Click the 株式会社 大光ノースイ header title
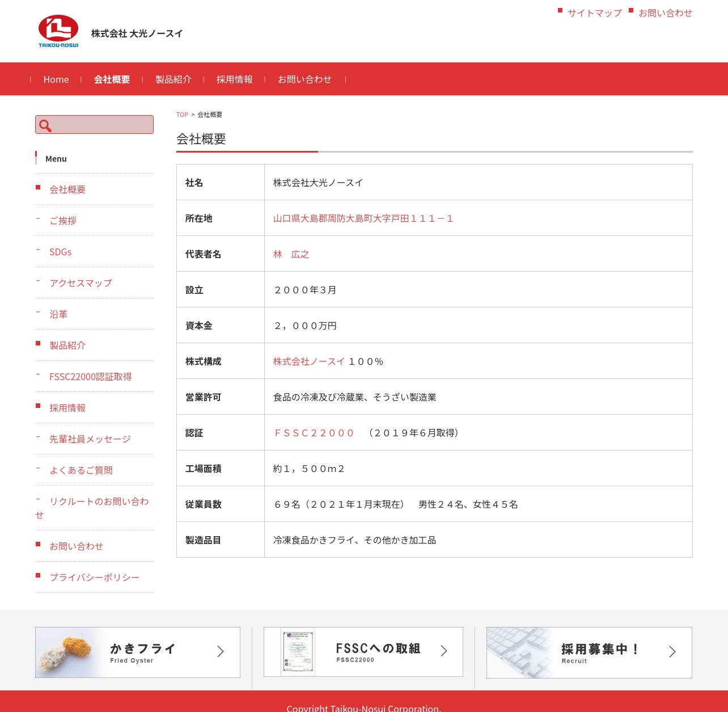Image resolution: width=728 pixels, height=712 pixels. pyautogui.click(x=137, y=33)
